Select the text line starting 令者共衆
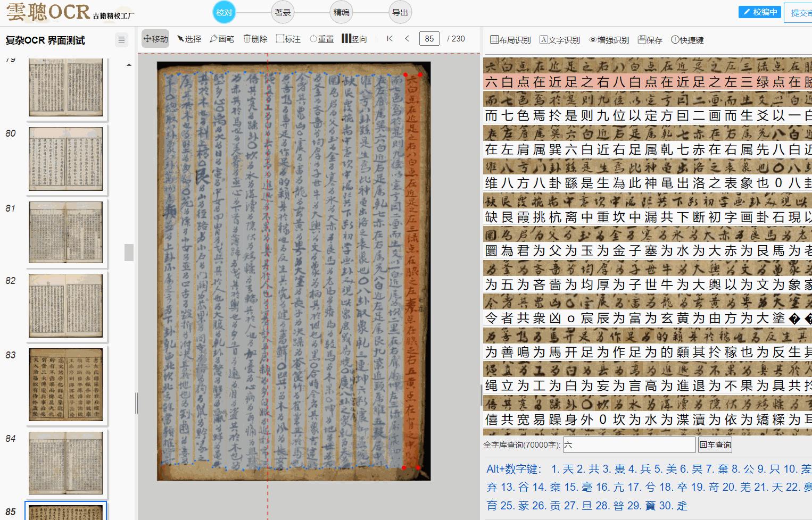The width and height of the screenshot is (812, 520). tap(648, 318)
